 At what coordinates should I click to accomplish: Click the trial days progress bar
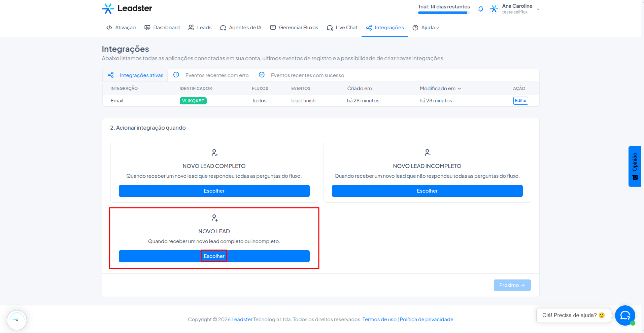point(444,13)
